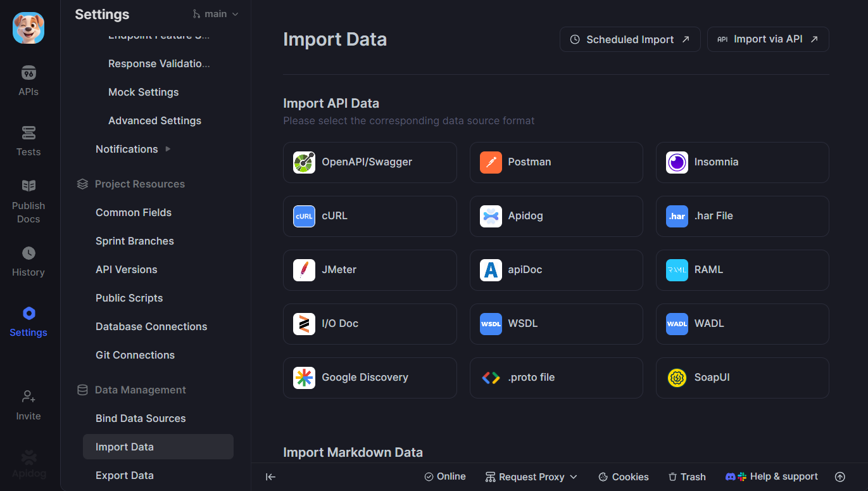
Task: Open the APIs section from the sidebar
Action: [x=28, y=80]
